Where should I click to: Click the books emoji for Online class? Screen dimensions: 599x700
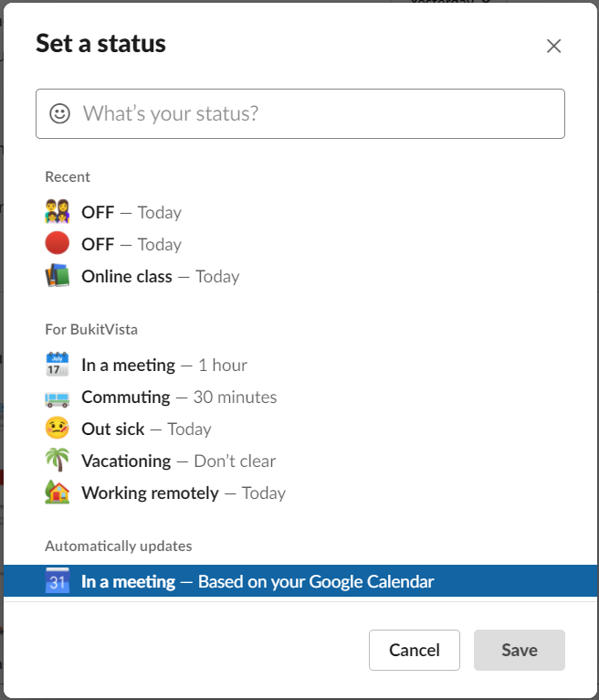click(58, 275)
